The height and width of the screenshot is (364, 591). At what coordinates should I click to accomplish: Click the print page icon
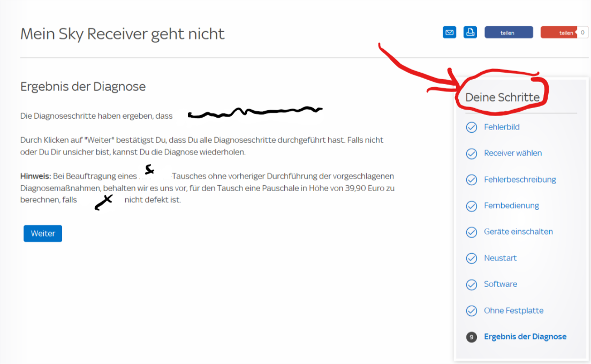[470, 33]
